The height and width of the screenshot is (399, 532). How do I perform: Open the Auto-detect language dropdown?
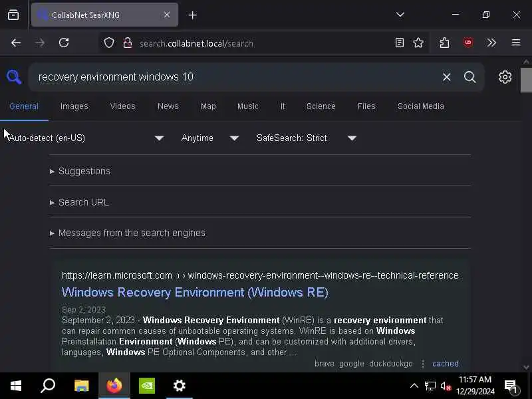[x=86, y=138]
